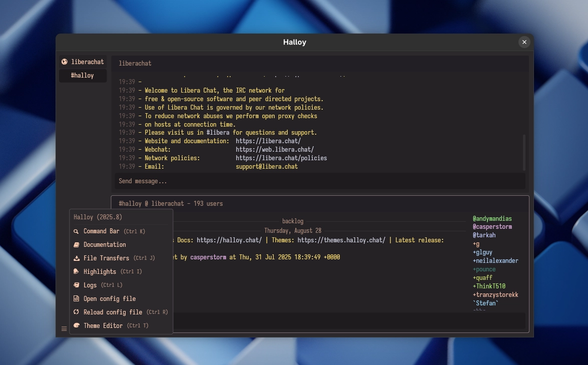Click the liberachat server globe icon

64,62
